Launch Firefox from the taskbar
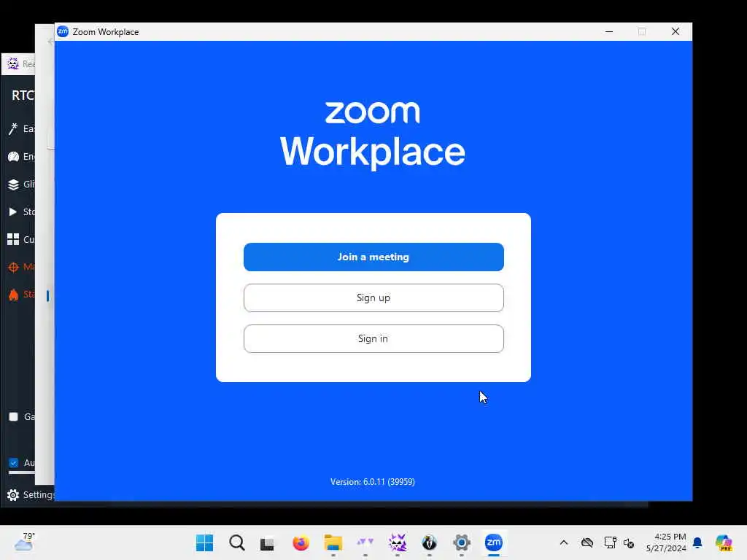The height and width of the screenshot is (560, 747). 301,542
